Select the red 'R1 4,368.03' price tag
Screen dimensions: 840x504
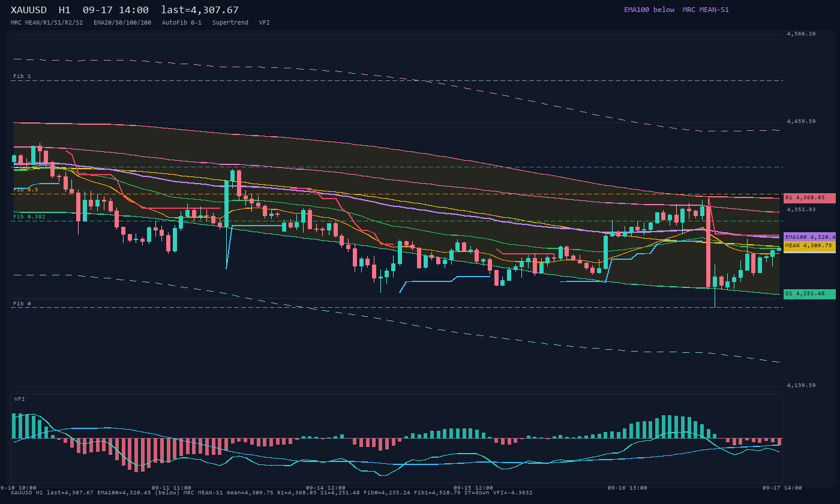pos(809,198)
